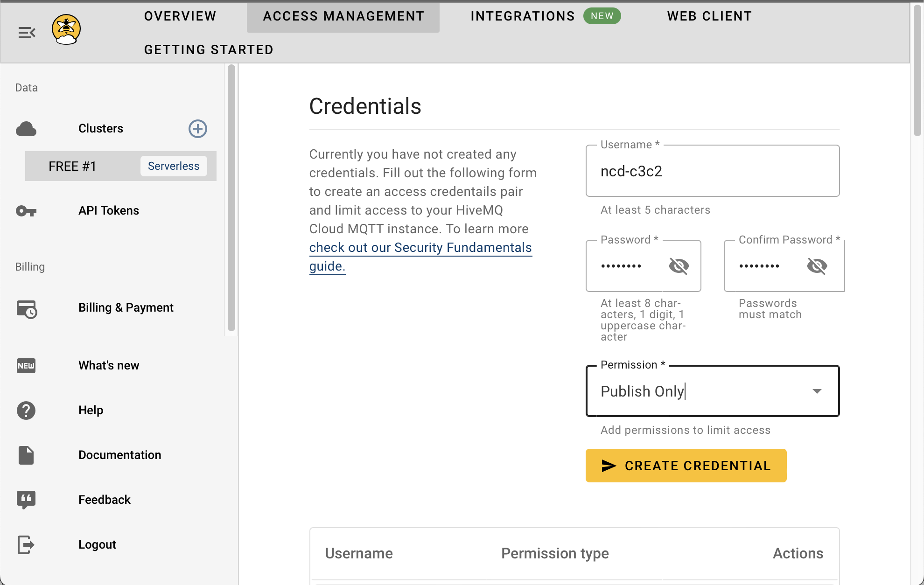Click the Logout exit icon
Screen dimensions: 924x585
tap(26, 544)
